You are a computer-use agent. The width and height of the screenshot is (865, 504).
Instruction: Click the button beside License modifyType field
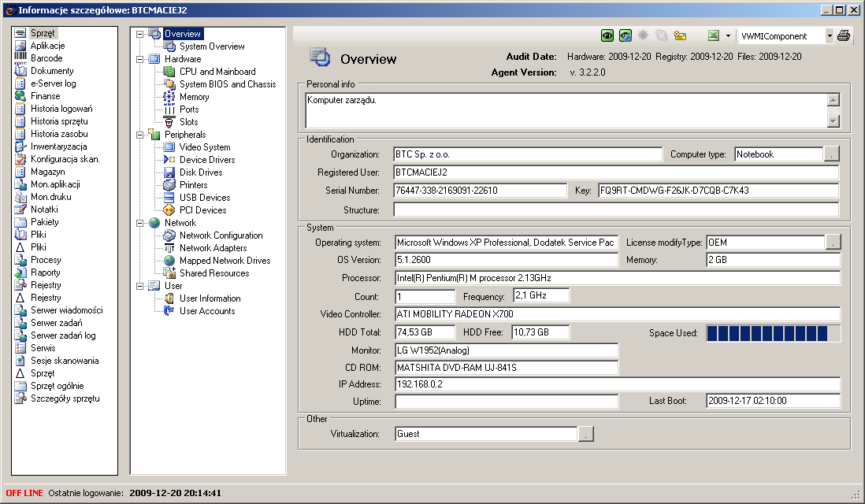[833, 242]
